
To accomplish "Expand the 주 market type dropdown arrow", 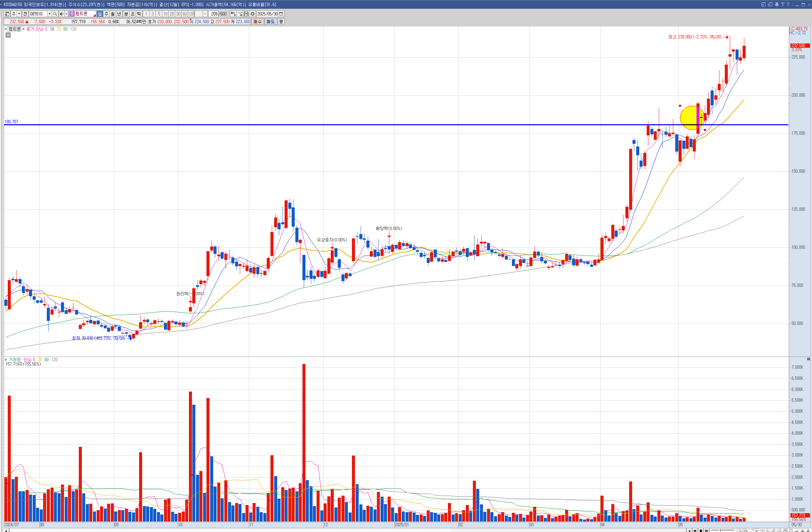I will pos(19,14).
